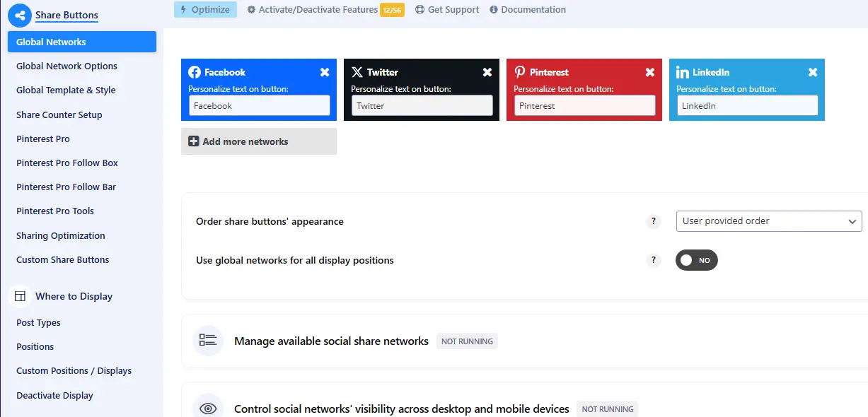Remove the Twitter network card
Image resolution: width=868 pixels, height=417 pixels.
[x=487, y=72]
